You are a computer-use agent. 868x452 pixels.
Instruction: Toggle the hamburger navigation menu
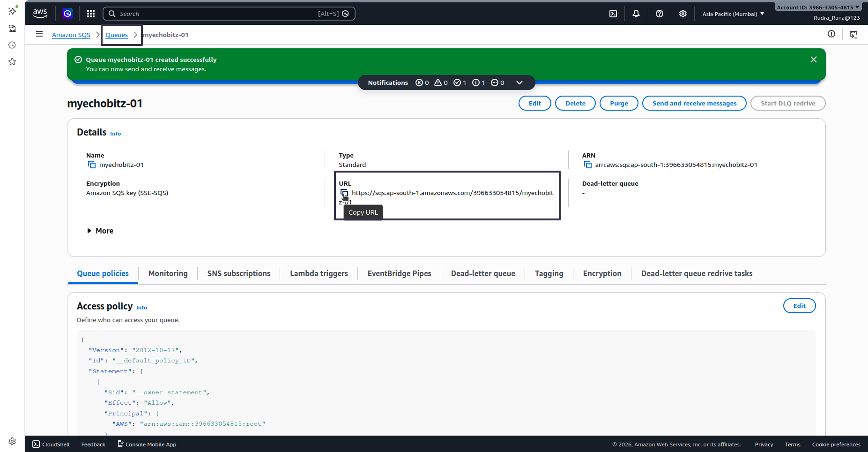(39, 34)
